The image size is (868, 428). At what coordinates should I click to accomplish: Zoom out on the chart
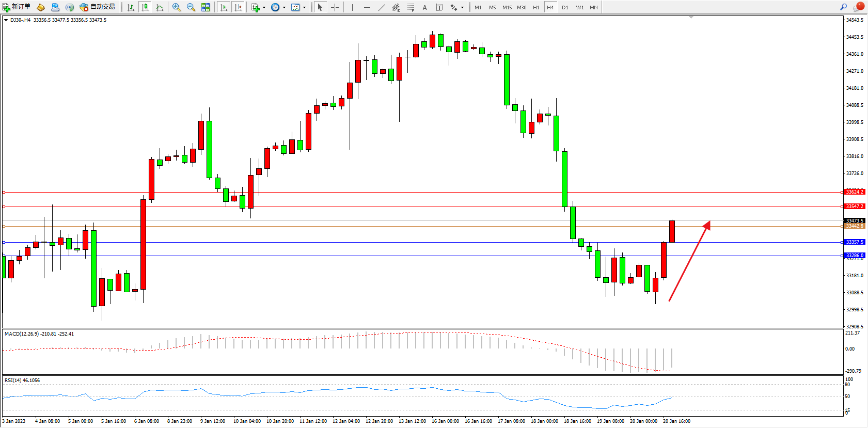(x=191, y=7)
